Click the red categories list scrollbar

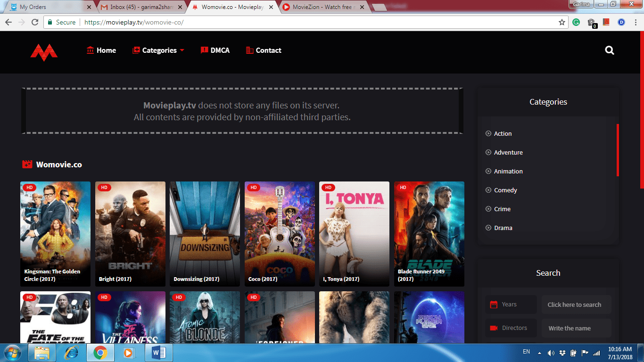[618, 150]
